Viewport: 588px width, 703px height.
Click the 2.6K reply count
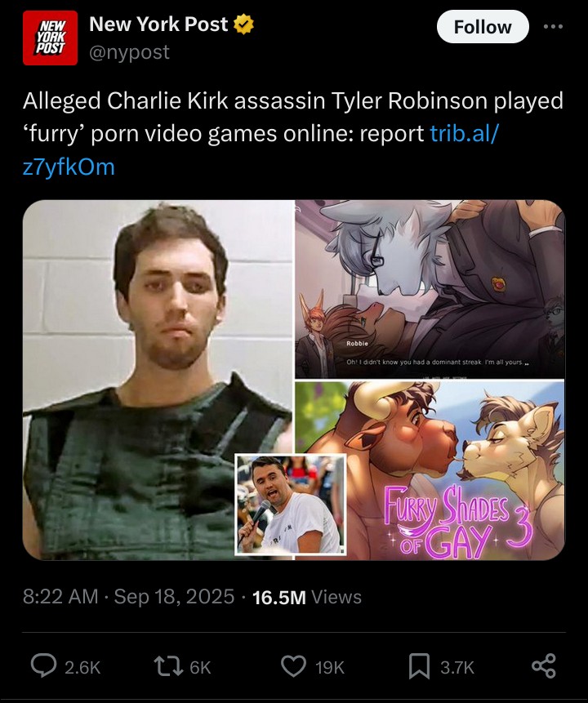point(82,668)
